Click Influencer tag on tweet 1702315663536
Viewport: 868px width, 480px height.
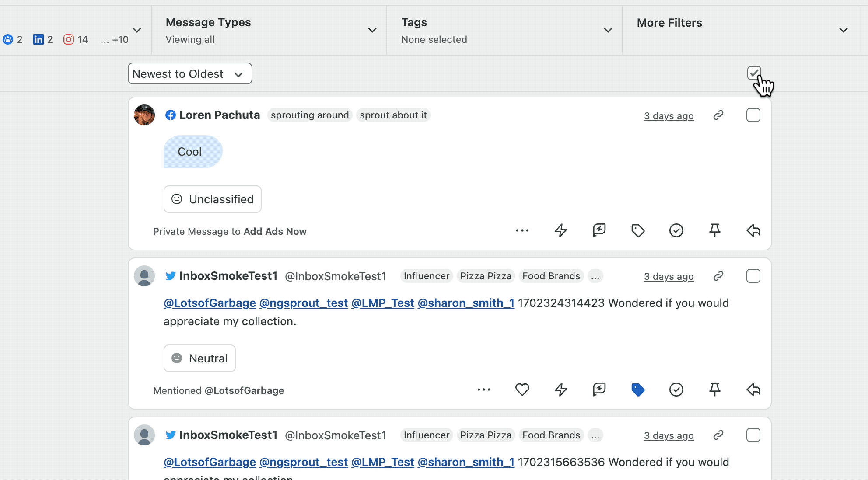tap(427, 435)
